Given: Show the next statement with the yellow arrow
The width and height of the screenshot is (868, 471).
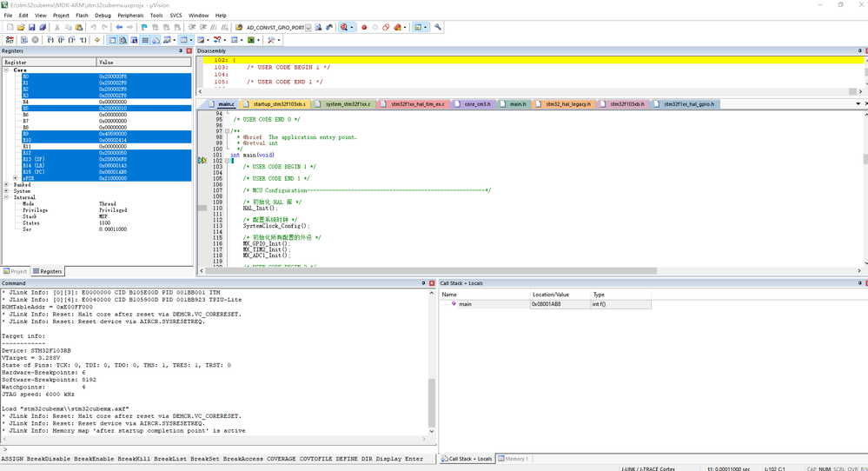Looking at the screenshot, I should 96,40.
